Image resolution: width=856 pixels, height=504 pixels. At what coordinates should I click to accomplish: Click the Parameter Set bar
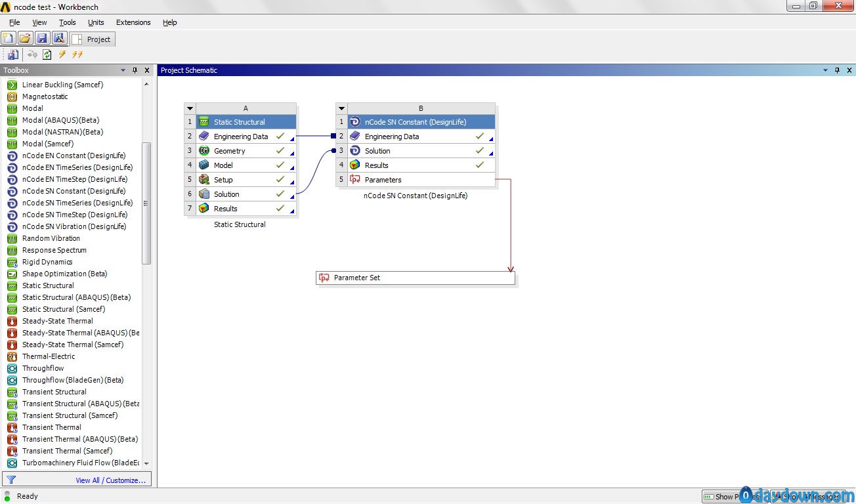[x=416, y=278]
